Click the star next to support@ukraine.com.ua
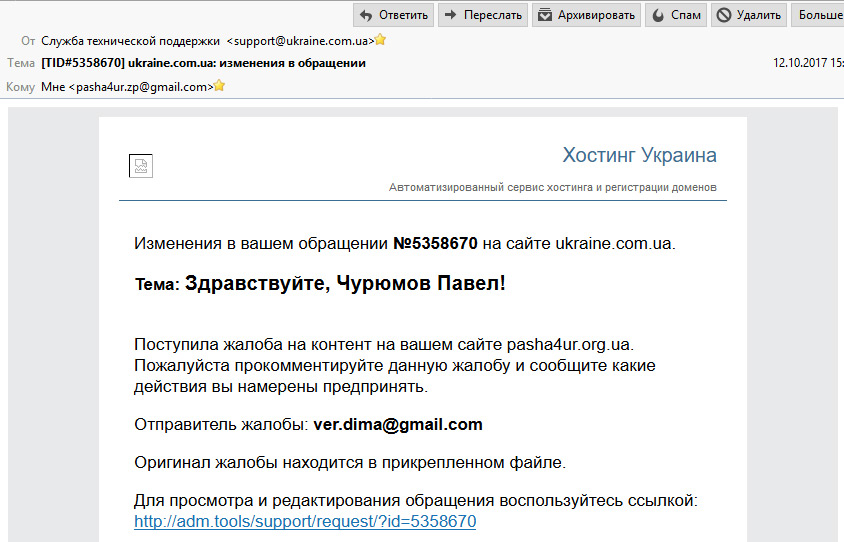The width and height of the screenshot is (844, 542). click(x=381, y=40)
